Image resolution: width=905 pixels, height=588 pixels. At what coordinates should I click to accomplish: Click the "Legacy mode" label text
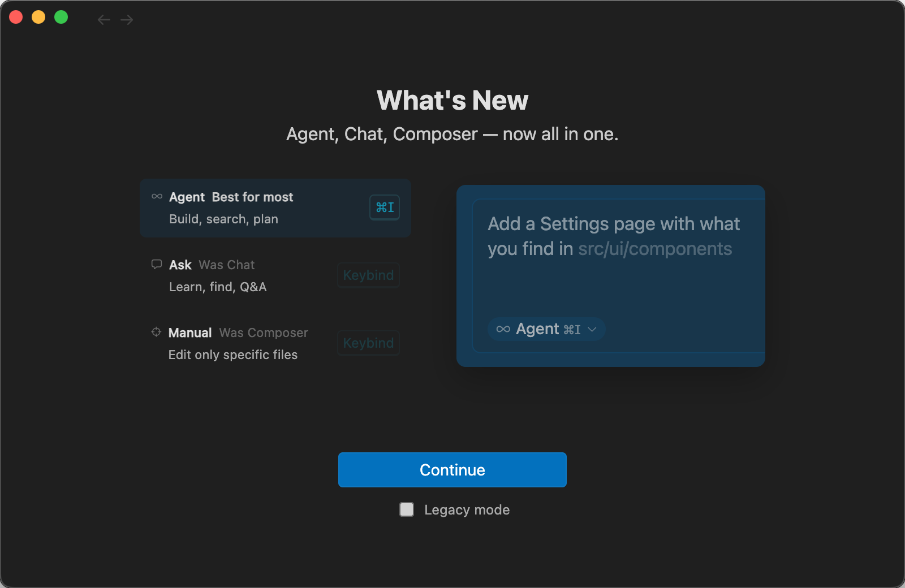click(467, 510)
